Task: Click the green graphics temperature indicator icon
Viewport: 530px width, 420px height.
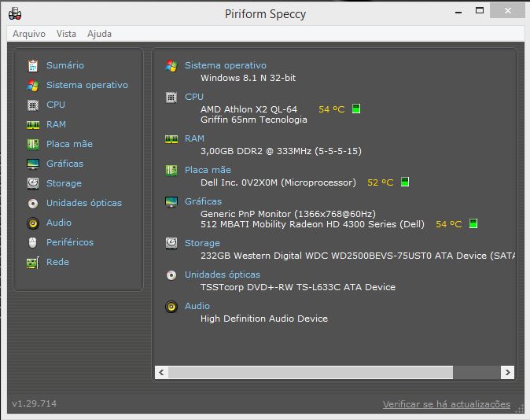Action: [473, 223]
